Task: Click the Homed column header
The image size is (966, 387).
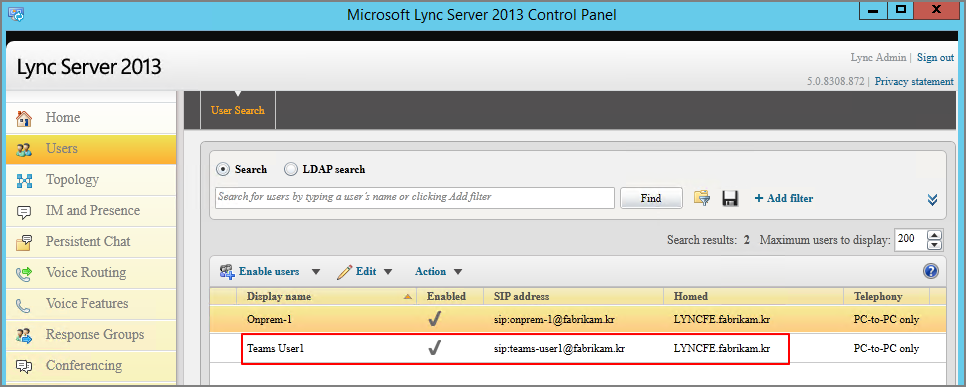Action: (x=753, y=296)
